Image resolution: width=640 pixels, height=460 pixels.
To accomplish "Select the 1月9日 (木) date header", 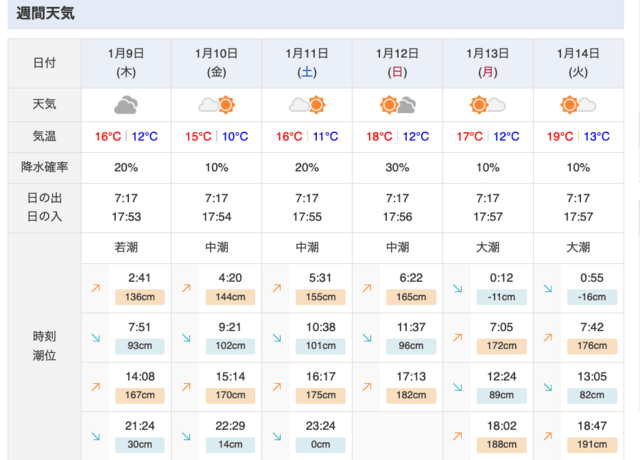I will click(126, 62).
